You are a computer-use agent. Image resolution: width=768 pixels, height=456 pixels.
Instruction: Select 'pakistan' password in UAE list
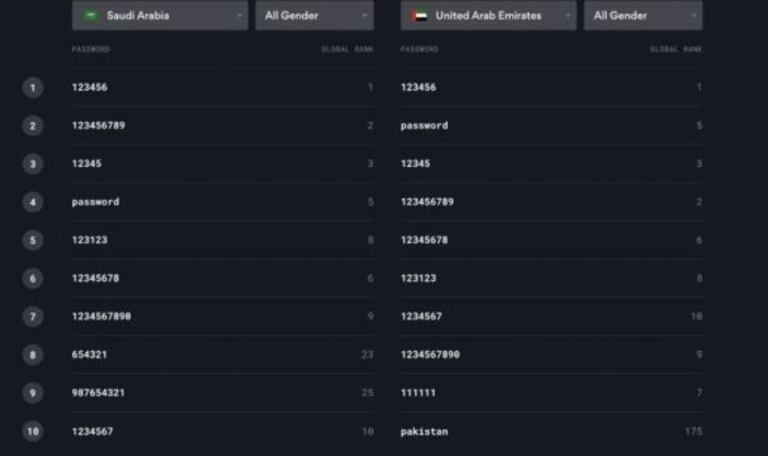[x=424, y=432]
